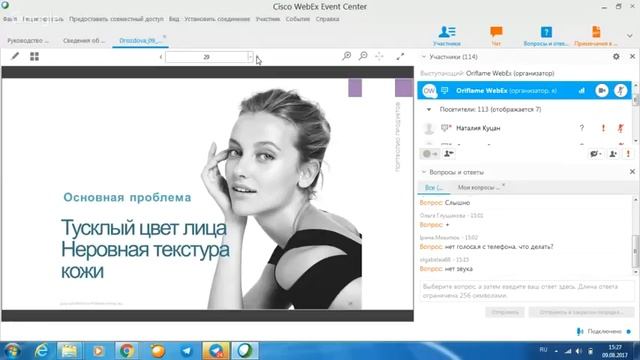Click the invite participant icon

point(613,154)
